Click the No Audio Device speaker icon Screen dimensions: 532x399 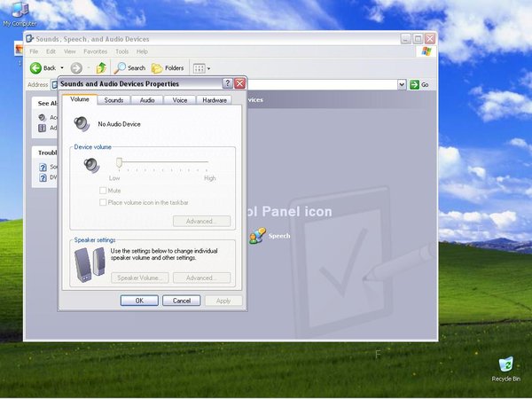82,124
